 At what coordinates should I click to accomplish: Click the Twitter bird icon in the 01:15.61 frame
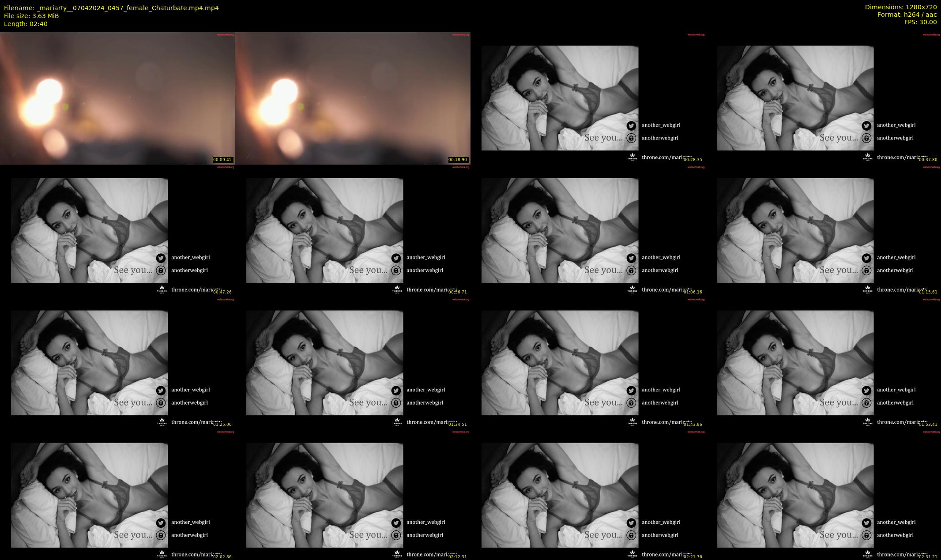[x=866, y=258]
